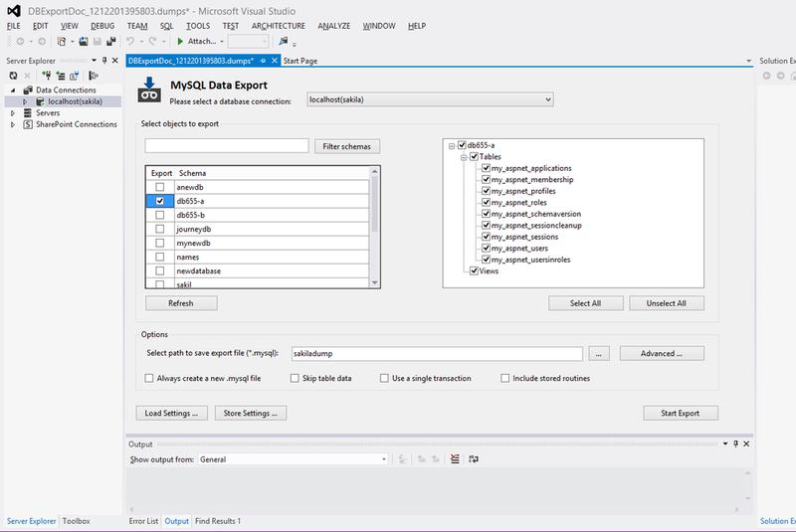Click the SharePoint Connections node icon
This screenshot has height=532, width=796.
[28, 124]
